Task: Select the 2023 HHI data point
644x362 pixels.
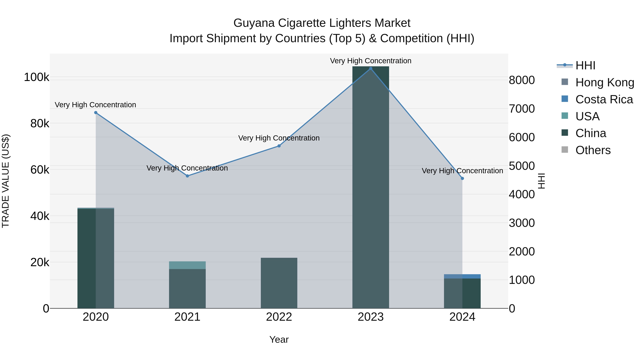Action: pos(371,68)
